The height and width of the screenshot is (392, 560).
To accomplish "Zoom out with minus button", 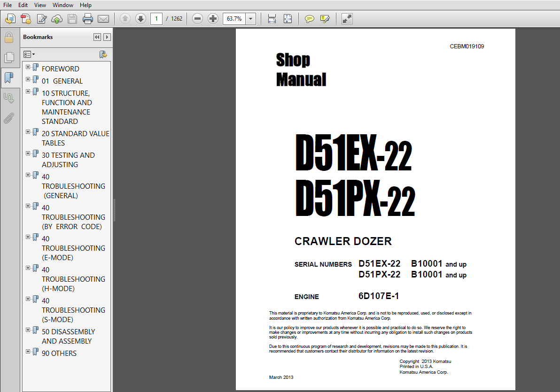I will (x=197, y=19).
